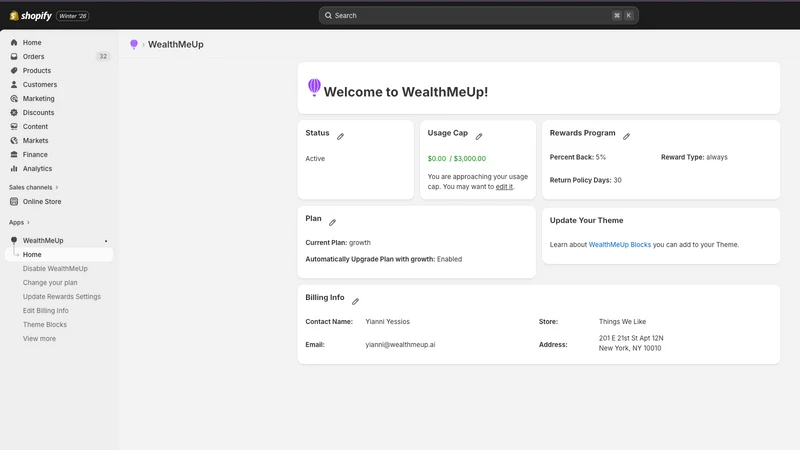
Task: Click the Finance bank icon
Action: click(14, 155)
